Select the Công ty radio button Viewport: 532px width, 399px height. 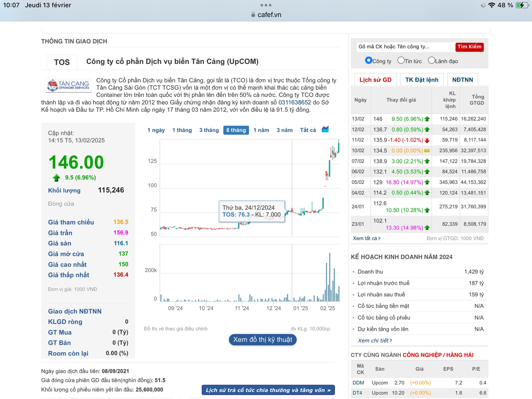(368, 60)
